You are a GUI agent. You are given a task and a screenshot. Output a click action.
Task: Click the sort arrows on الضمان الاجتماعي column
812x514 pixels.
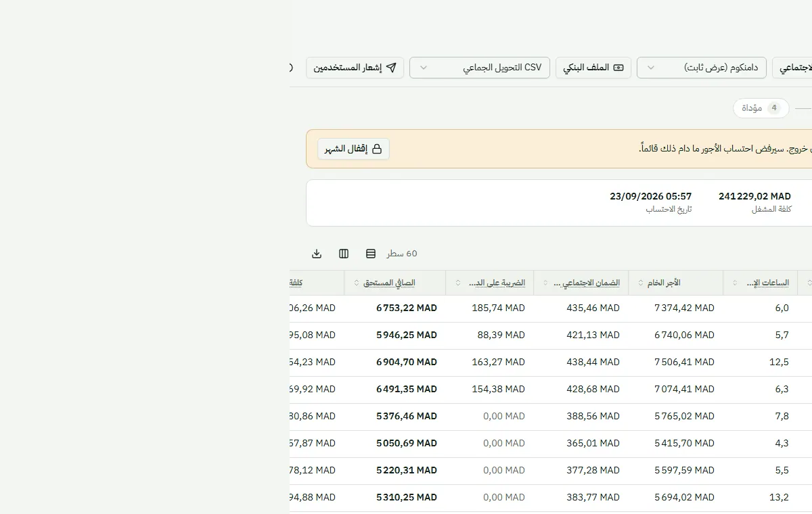[x=546, y=283]
